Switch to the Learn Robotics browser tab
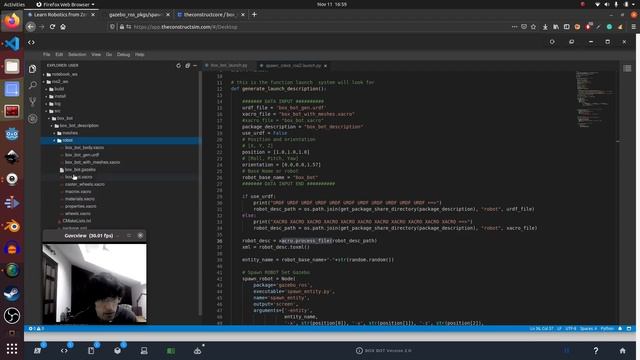 pyautogui.click(x=61, y=15)
